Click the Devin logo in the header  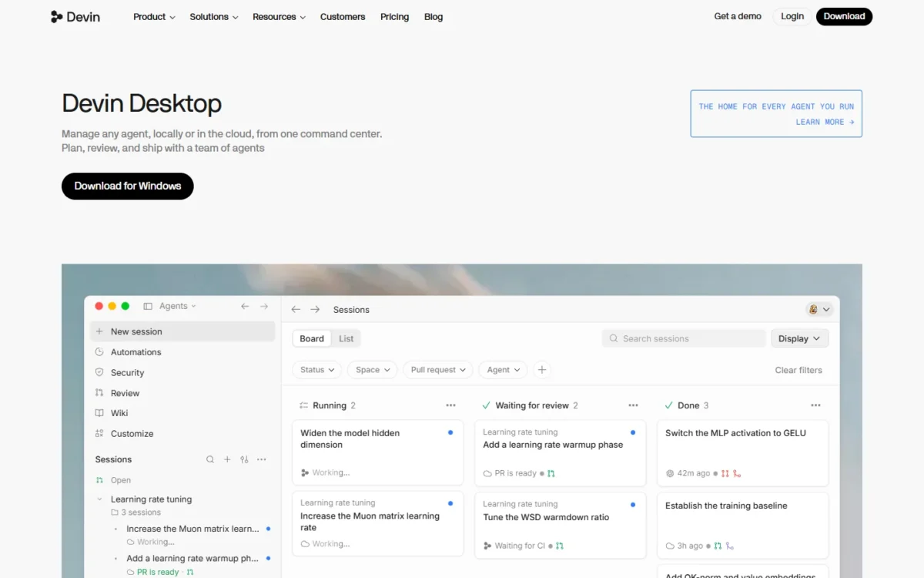tap(75, 16)
